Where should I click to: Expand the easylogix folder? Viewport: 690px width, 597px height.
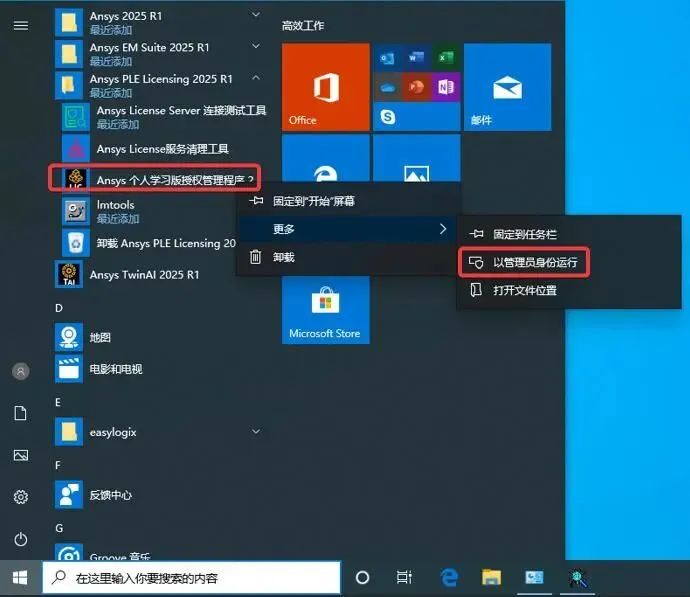click(256, 432)
